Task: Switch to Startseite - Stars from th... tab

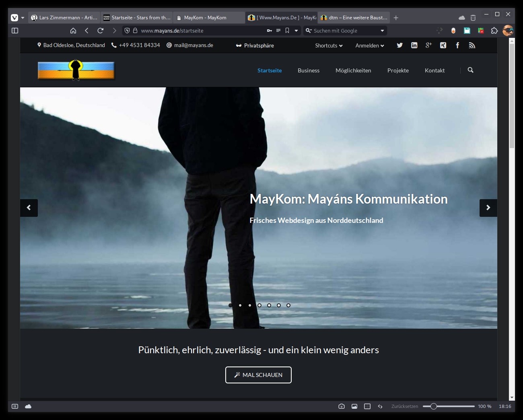Action: coord(136,18)
